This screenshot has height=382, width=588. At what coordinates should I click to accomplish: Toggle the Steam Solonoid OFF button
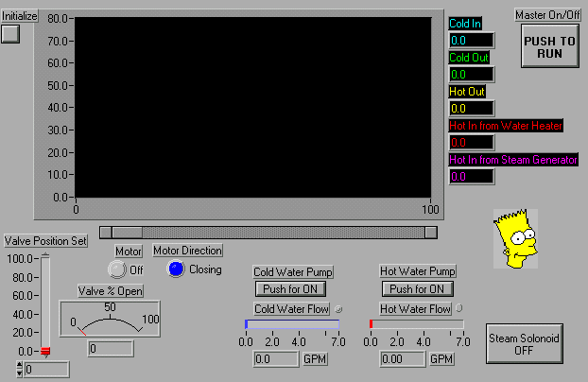(525, 344)
